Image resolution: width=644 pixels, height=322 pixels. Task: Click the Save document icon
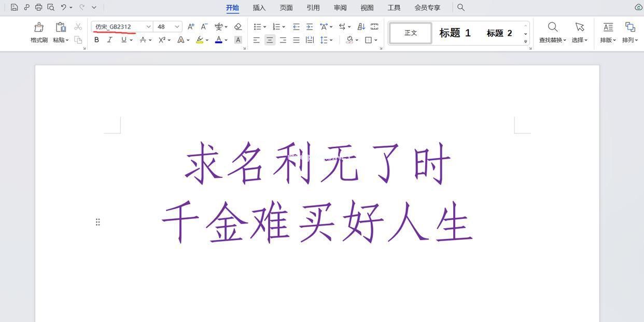tap(15, 7)
